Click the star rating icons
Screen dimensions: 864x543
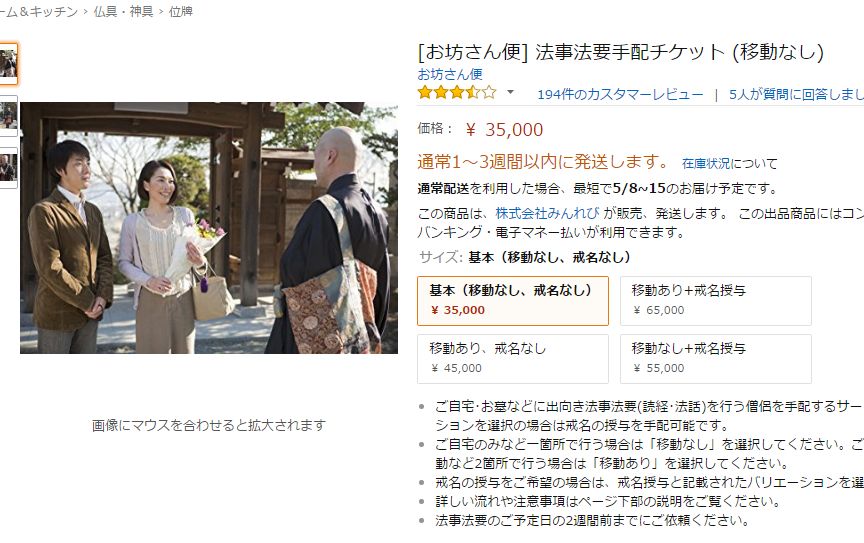[x=457, y=93]
